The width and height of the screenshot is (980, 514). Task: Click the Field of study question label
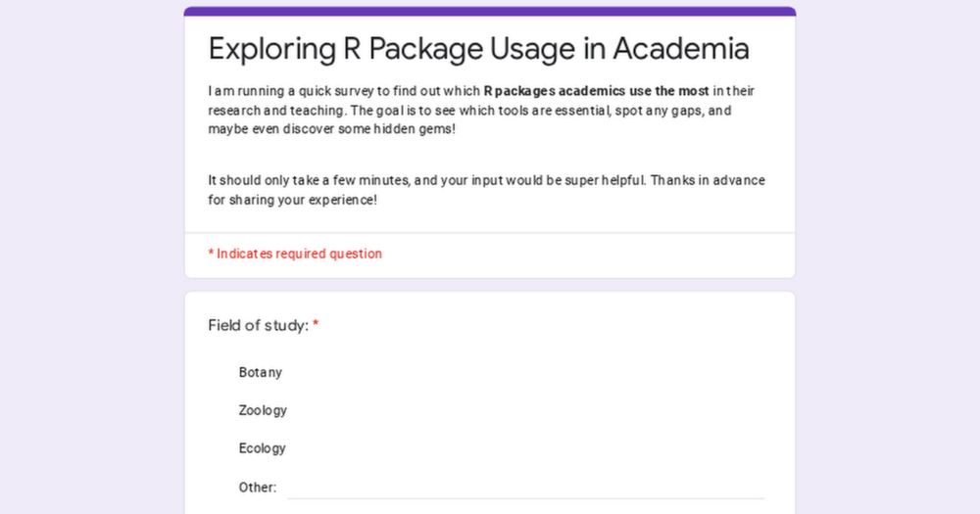click(258, 325)
